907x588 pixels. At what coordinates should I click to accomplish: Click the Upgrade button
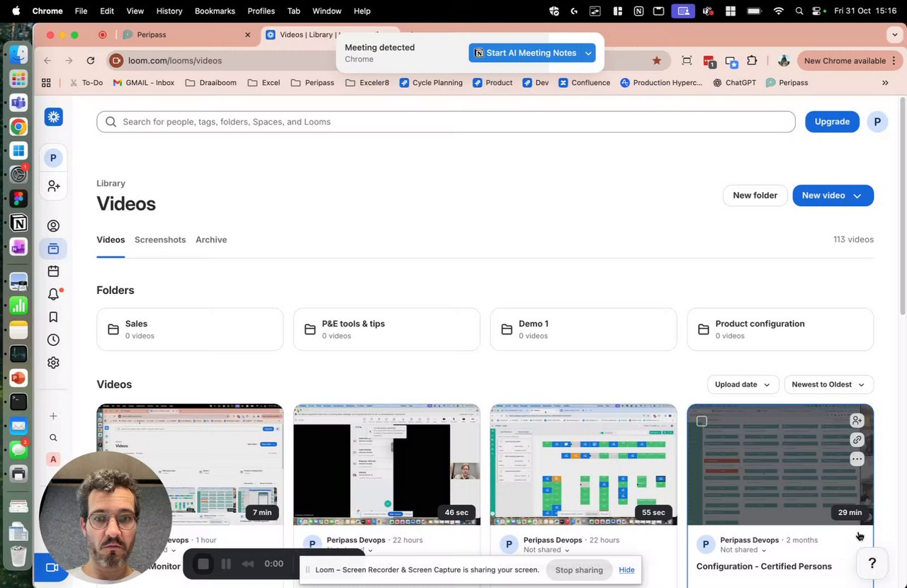832,122
